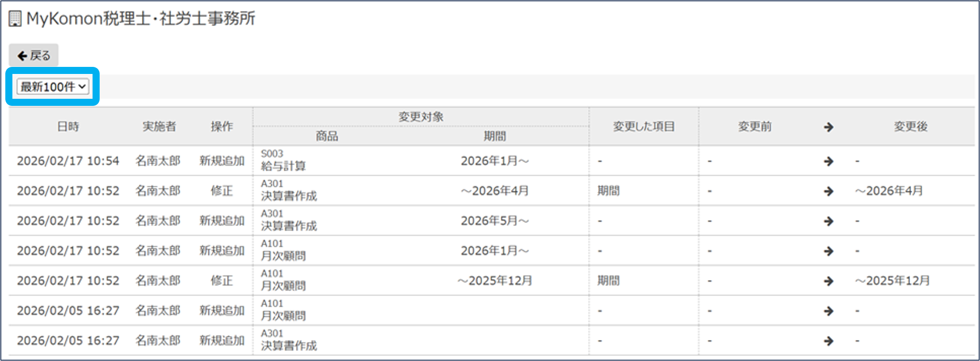
Task: Click arrow icon in ～2025年12月 row
Action: tap(828, 281)
